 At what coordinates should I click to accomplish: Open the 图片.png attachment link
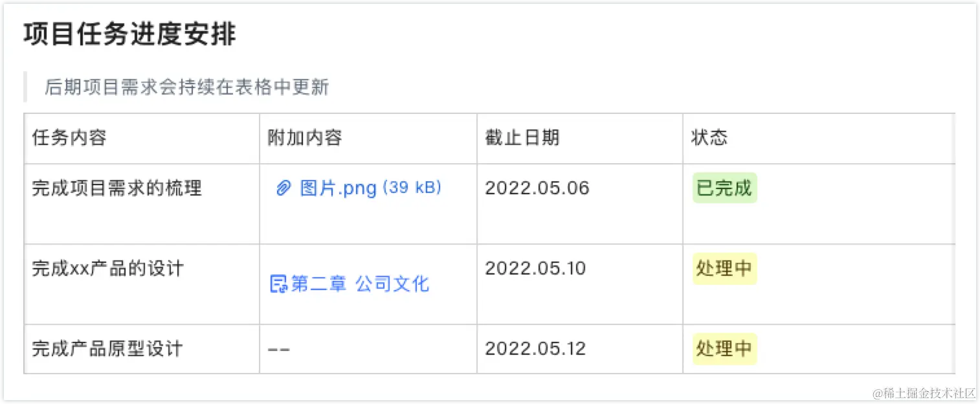pyautogui.click(x=338, y=188)
